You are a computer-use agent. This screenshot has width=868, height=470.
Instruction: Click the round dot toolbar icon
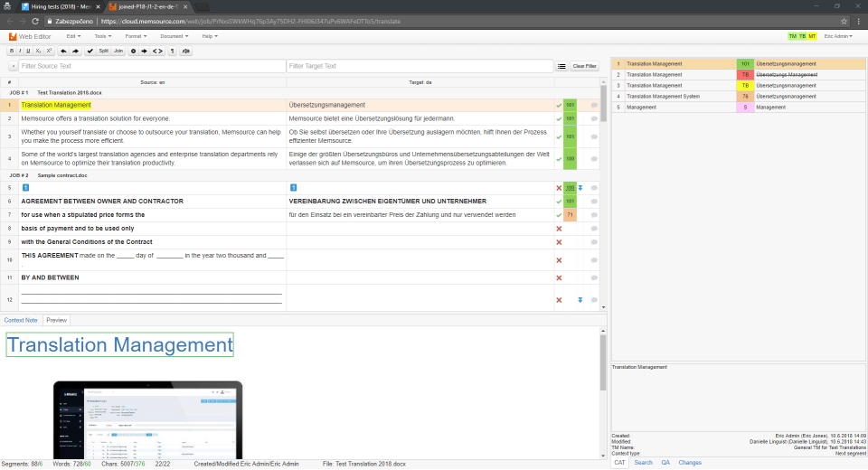(x=133, y=51)
